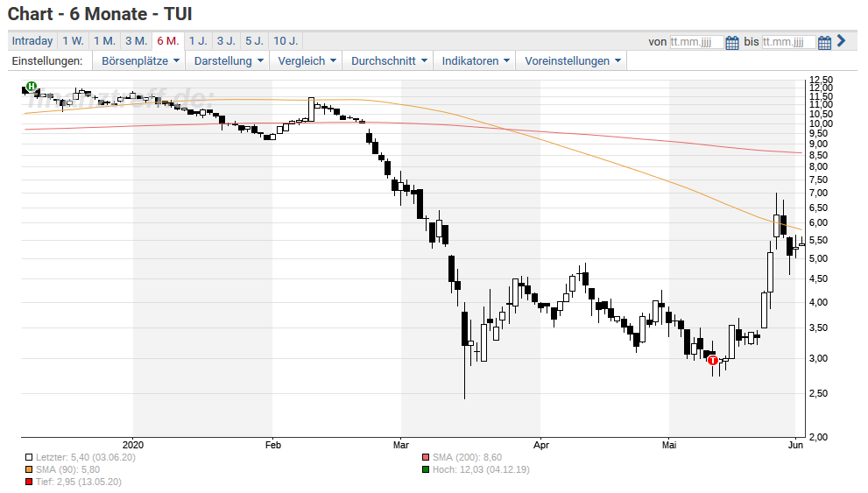Click the 'Mai' axis label
Viewport: 868px width, 493px height.
tap(669, 445)
